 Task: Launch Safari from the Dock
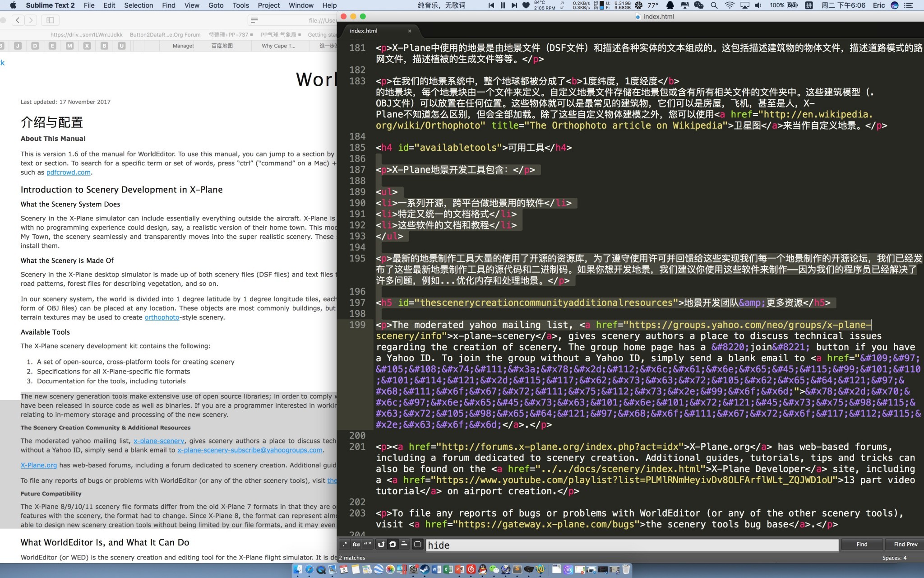(310, 569)
